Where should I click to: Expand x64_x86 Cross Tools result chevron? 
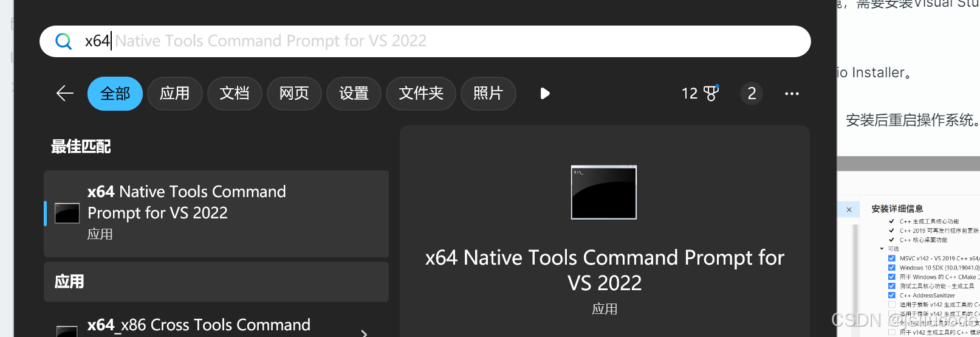point(364,333)
